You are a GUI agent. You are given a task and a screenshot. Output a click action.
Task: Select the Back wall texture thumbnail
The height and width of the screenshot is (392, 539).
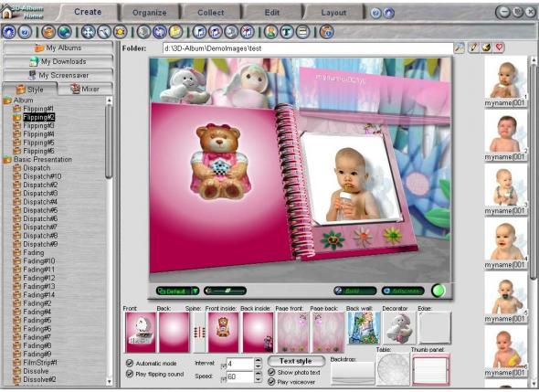click(x=364, y=328)
